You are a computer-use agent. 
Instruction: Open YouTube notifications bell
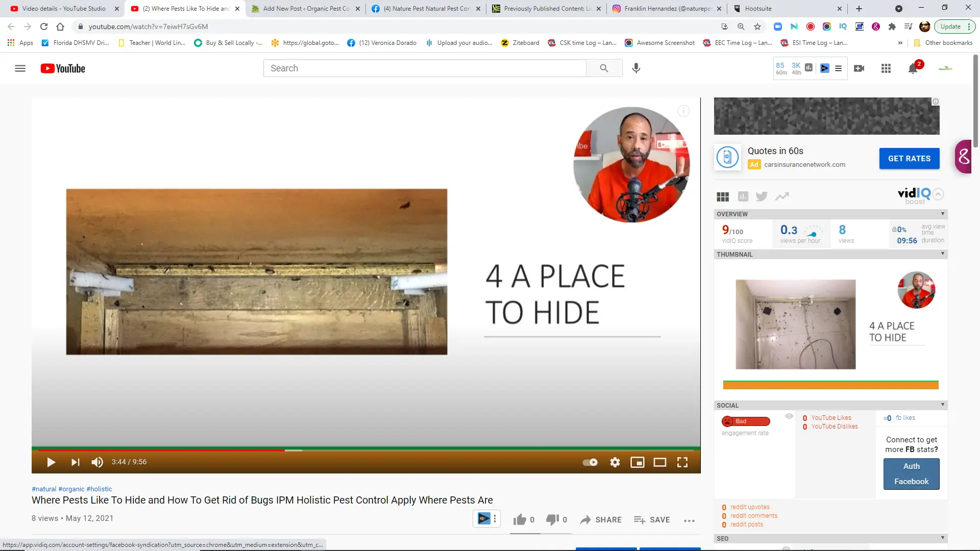coord(913,68)
